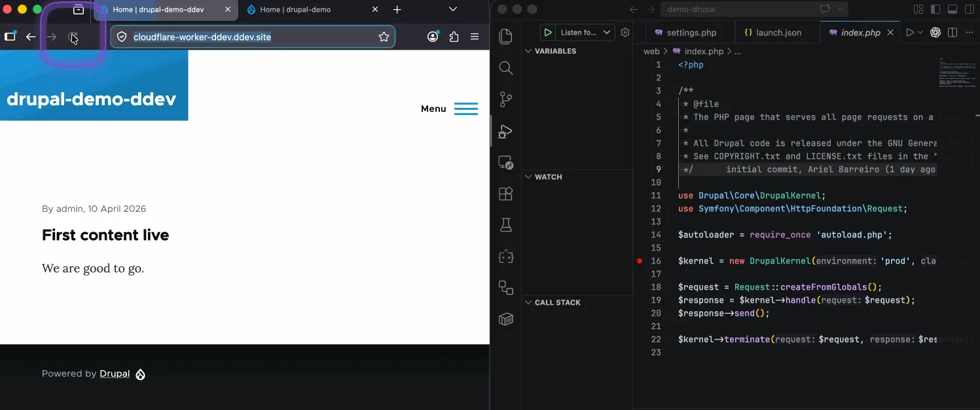Open the Search view in VS Code
This screenshot has height=410, width=980.
505,68
